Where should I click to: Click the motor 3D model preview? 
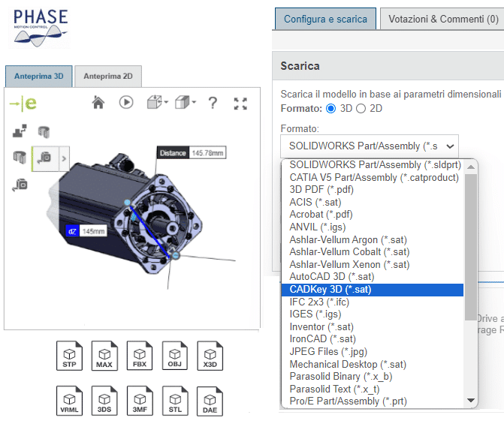click(125, 214)
